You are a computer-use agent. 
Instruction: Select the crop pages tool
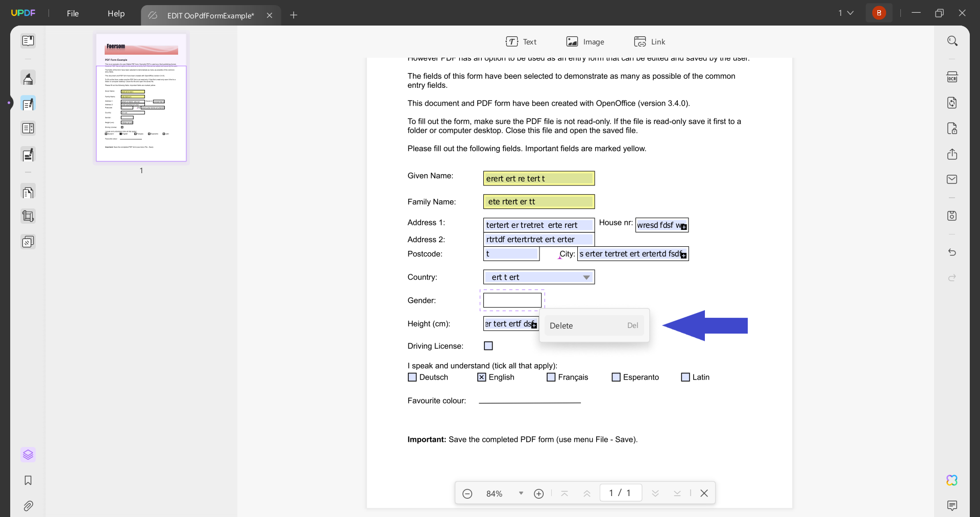tap(28, 216)
